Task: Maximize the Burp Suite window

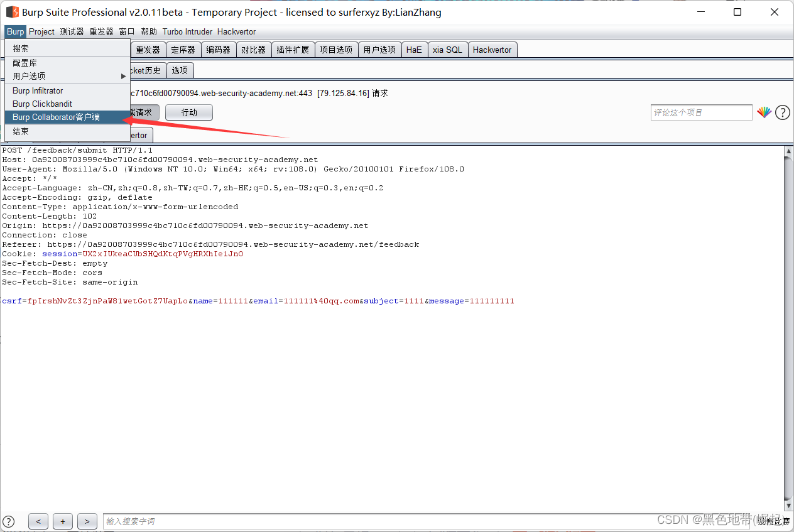Action: pyautogui.click(x=737, y=12)
